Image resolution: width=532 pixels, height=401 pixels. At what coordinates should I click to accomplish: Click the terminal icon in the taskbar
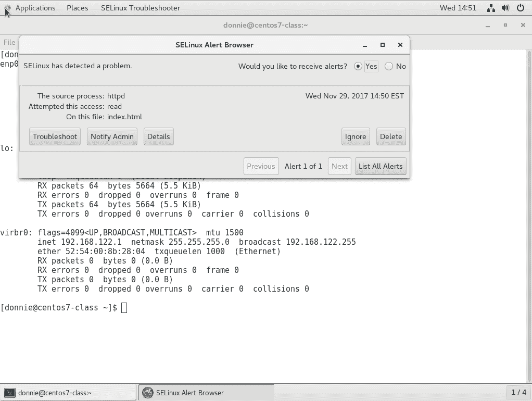coord(10,393)
